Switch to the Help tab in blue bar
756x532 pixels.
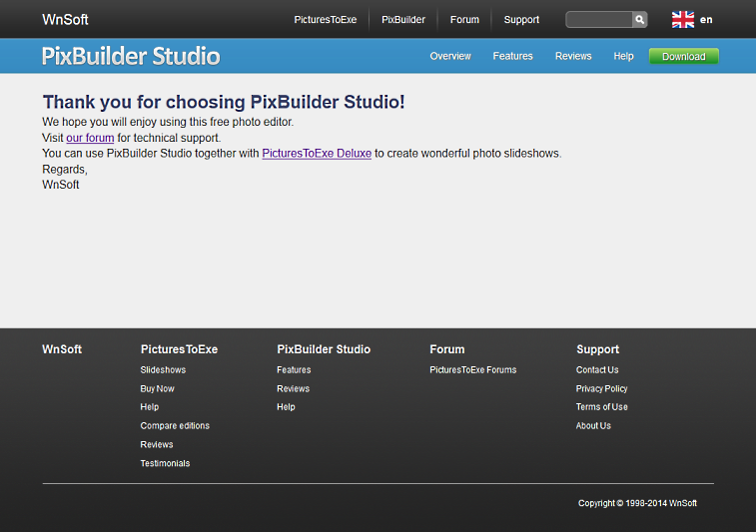point(623,56)
